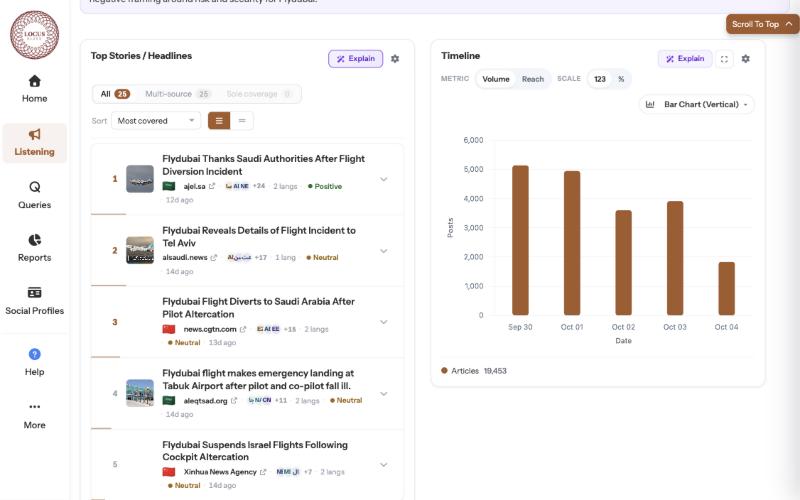Image resolution: width=800 pixels, height=500 pixels.
Task: Open Bar Chart (Vertical) chart type dropdown
Action: 696,105
